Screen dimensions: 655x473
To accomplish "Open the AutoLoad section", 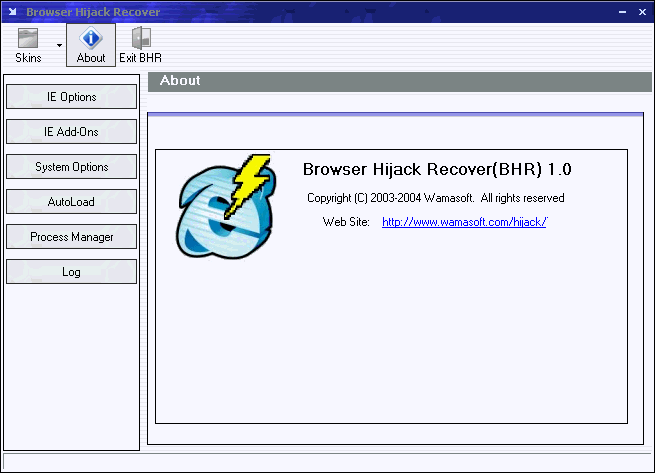I will 71,202.
